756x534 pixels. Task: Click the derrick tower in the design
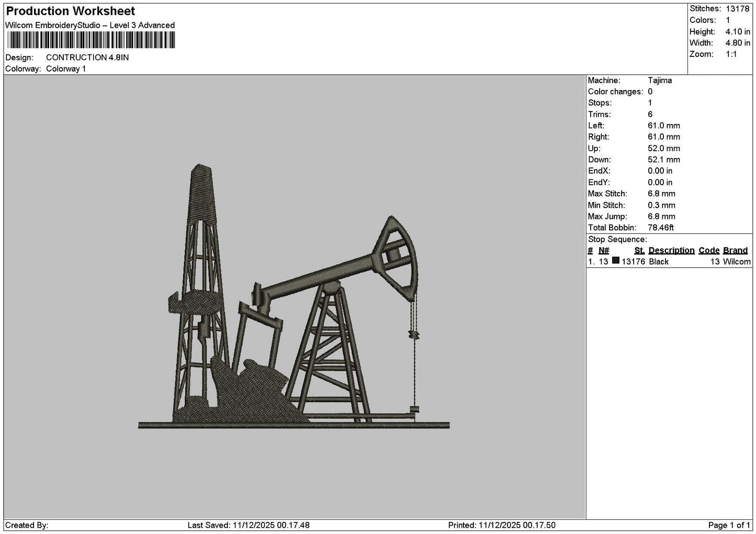200,293
